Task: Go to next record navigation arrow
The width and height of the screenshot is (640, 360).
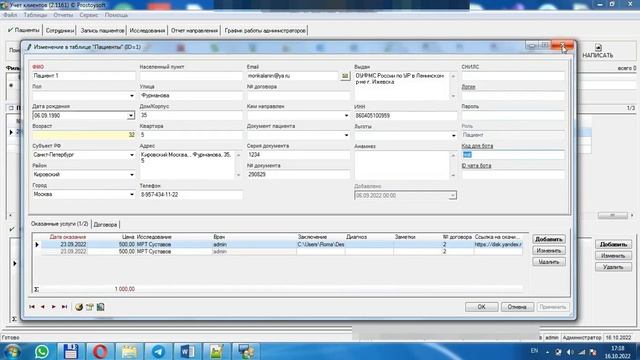Action: [53, 307]
